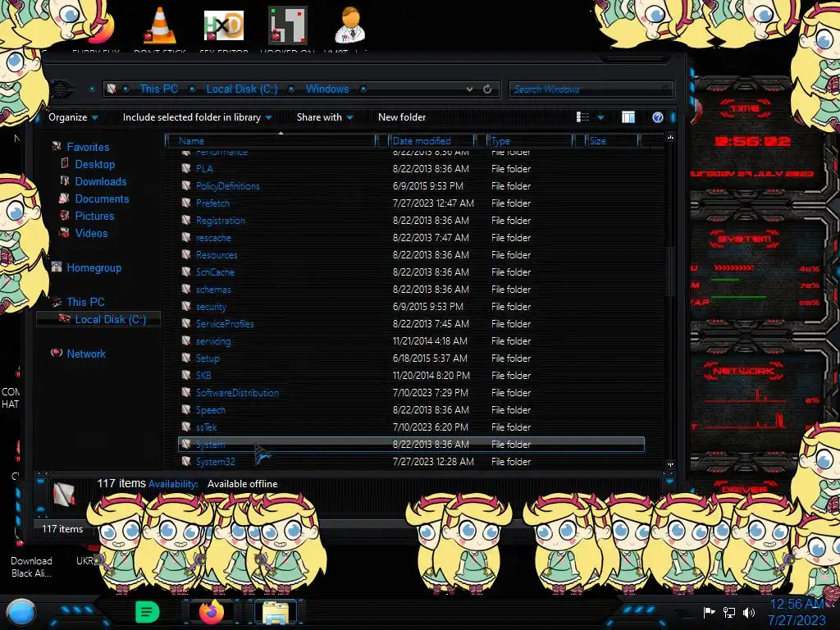The height and width of the screenshot is (630, 840).
Task: Select the servicing folder icon
Action: coord(186,340)
